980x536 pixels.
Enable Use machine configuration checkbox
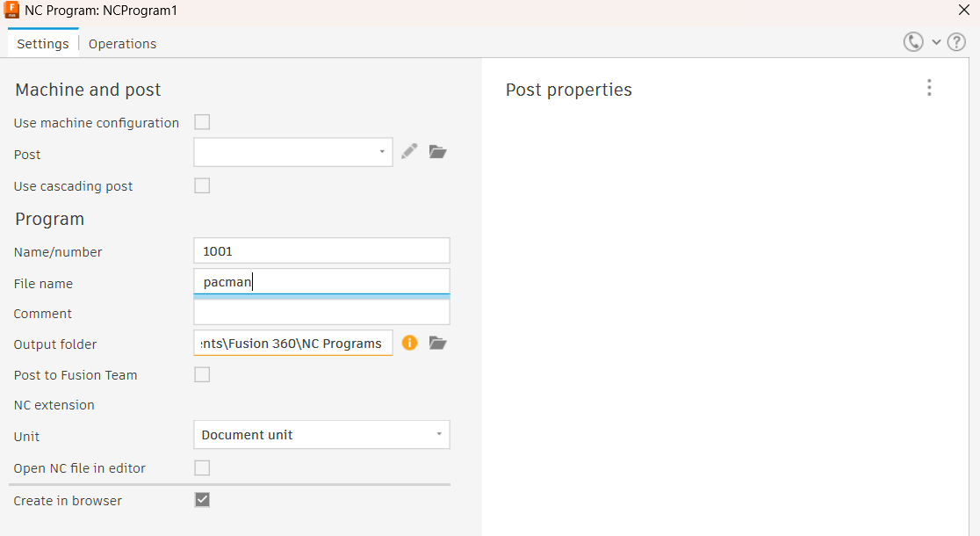coord(202,122)
